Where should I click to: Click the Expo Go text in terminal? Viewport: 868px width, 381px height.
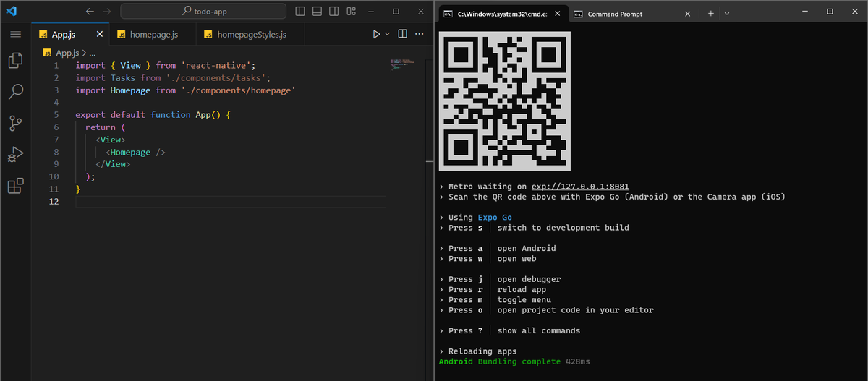pos(495,217)
